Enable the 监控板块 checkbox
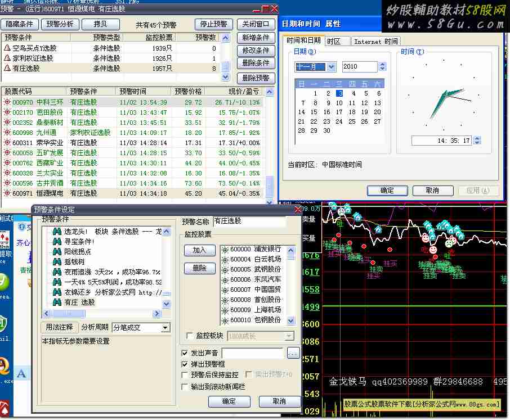The width and height of the screenshot is (510, 420). point(189,336)
